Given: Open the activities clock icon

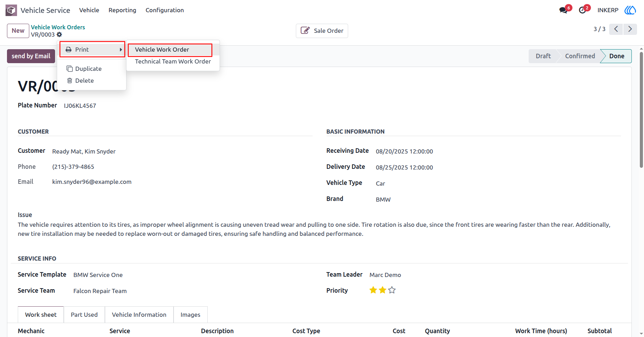Looking at the screenshot, I should (x=582, y=10).
